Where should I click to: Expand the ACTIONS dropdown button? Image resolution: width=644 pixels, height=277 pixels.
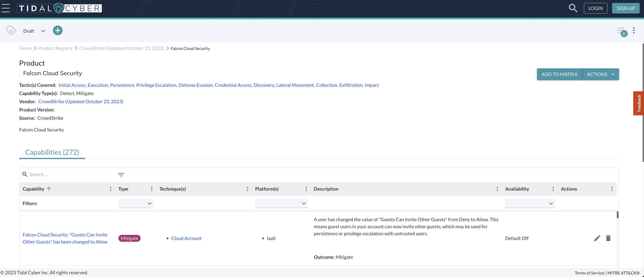click(x=601, y=74)
